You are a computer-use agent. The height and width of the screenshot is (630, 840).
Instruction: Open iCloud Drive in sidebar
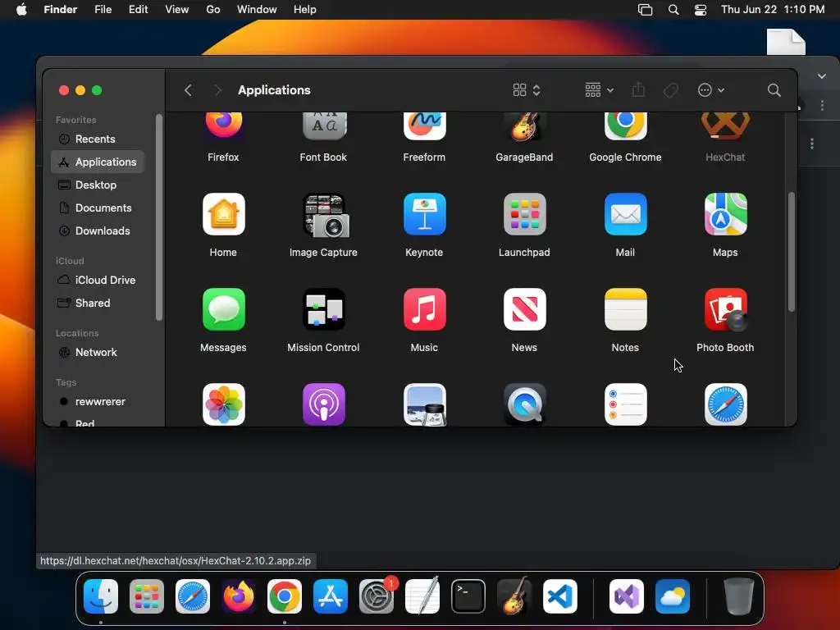(98, 281)
